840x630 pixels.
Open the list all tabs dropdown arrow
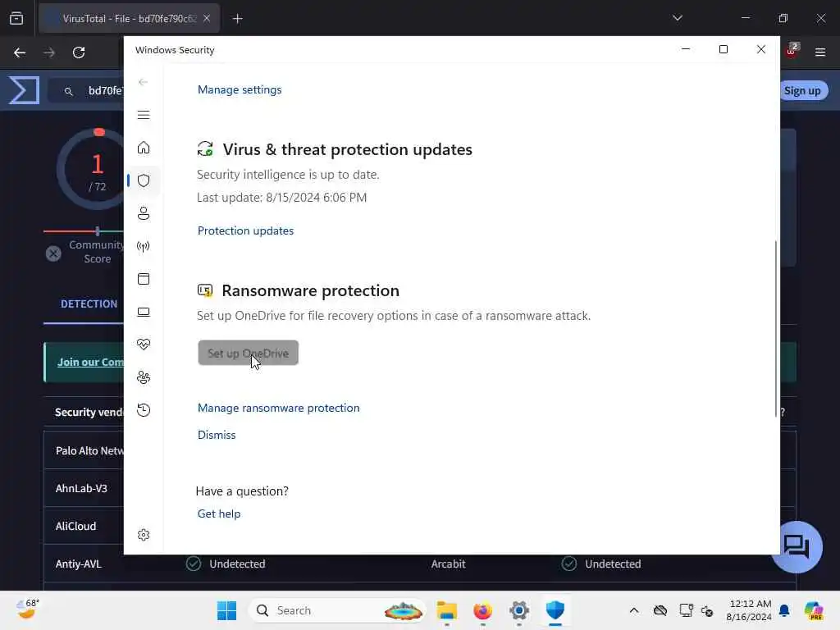(x=677, y=18)
